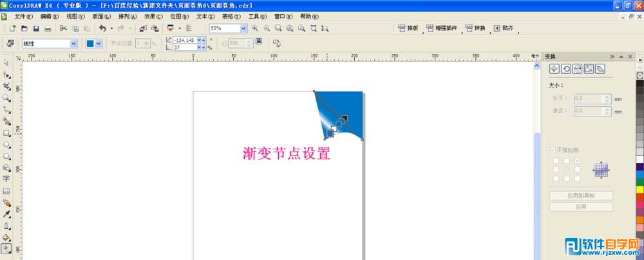
Task: Click the Open file folder icon
Action: (x=24, y=28)
